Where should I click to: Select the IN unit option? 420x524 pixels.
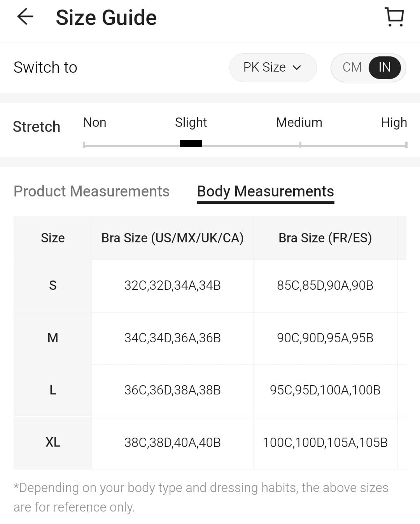[x=384, y=67]
